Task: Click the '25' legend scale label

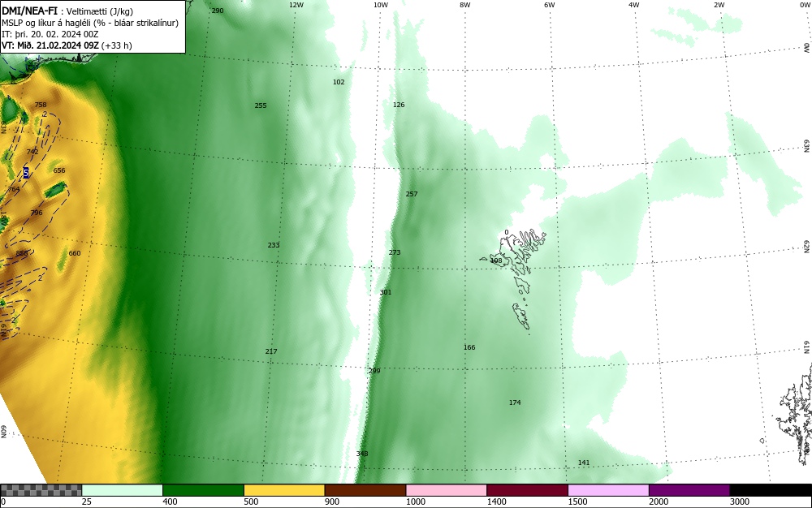Action: 87,502
